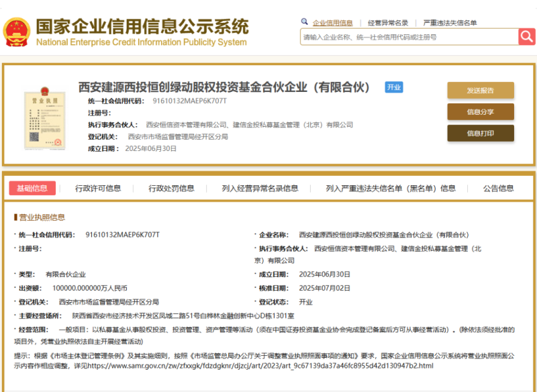Open the 行政许可信息 tab
Image resolution: width=537 pixels, height=392 pixels.
click(x=98, y=188)
